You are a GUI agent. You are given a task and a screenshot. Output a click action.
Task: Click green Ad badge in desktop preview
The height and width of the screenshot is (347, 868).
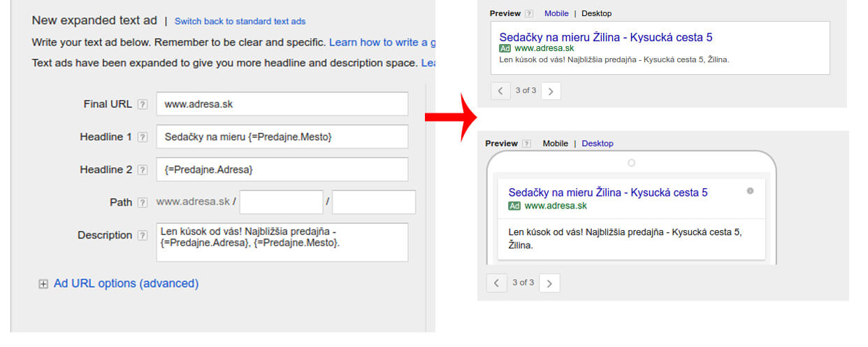505,48
